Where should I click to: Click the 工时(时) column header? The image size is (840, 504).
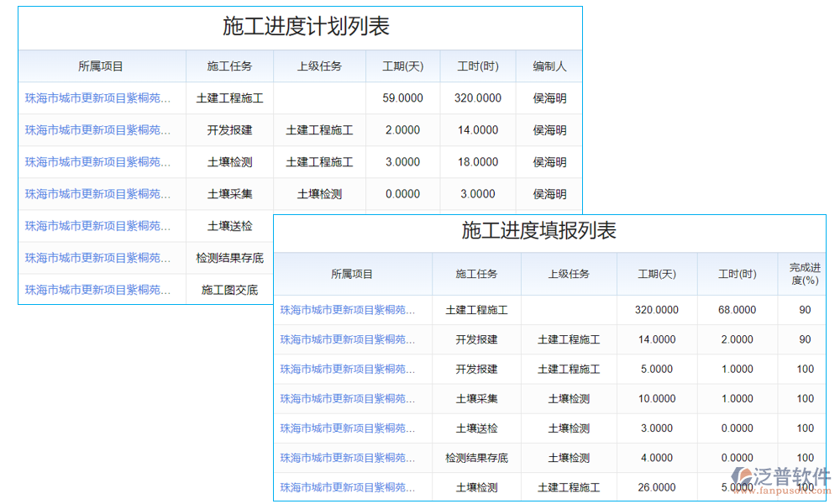476,66
